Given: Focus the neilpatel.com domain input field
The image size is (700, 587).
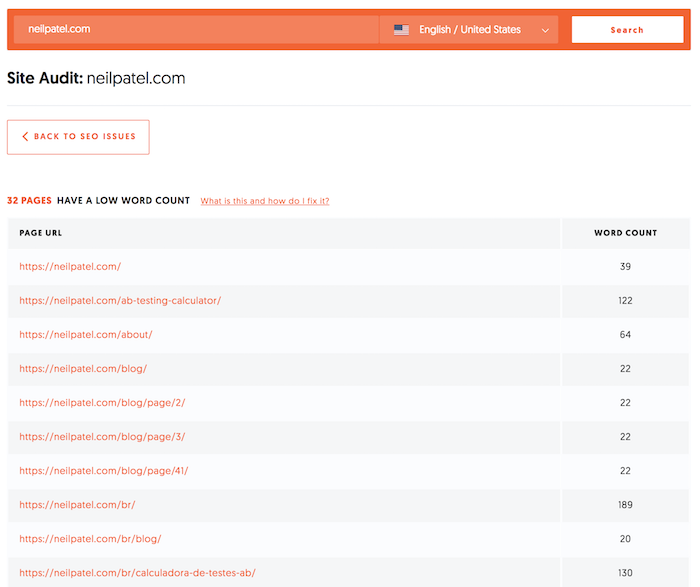Looking at the screenshot, I should pyautogui.click(x=196, y=29).
